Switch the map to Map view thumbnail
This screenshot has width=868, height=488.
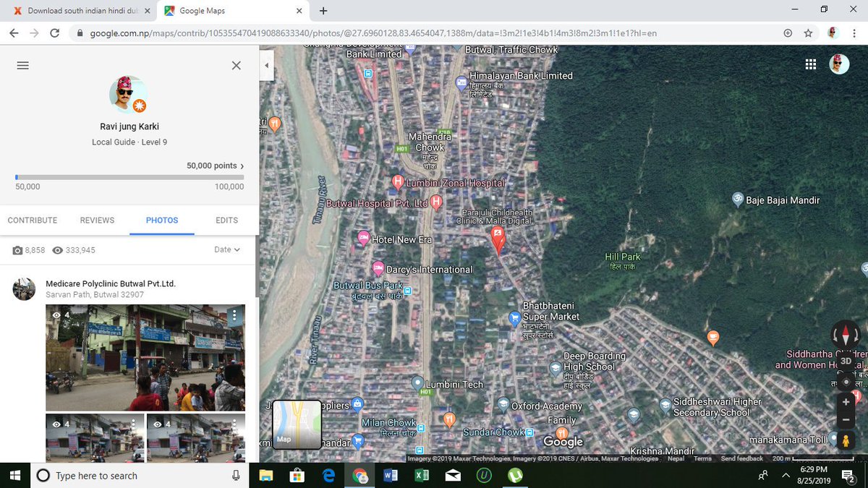point(297,425)
